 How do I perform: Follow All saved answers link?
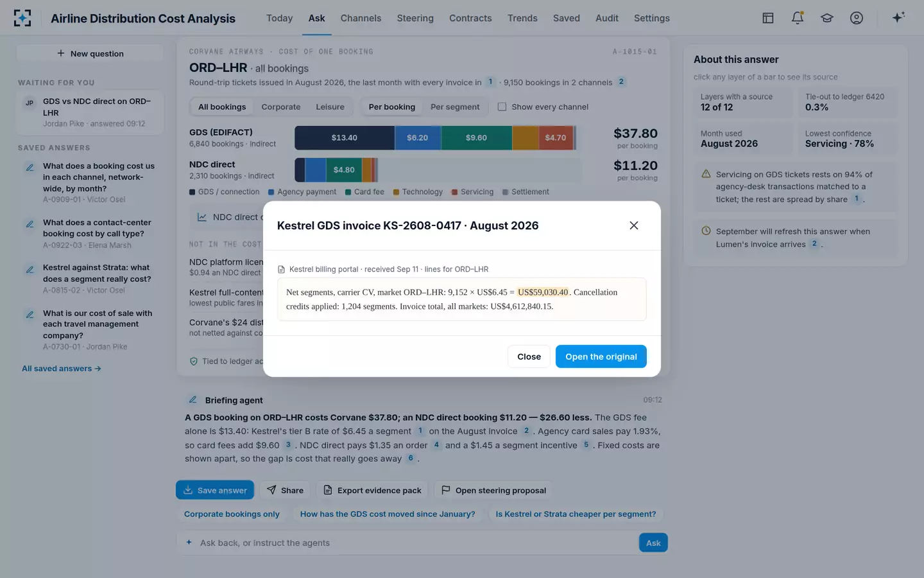pos(62,369)
